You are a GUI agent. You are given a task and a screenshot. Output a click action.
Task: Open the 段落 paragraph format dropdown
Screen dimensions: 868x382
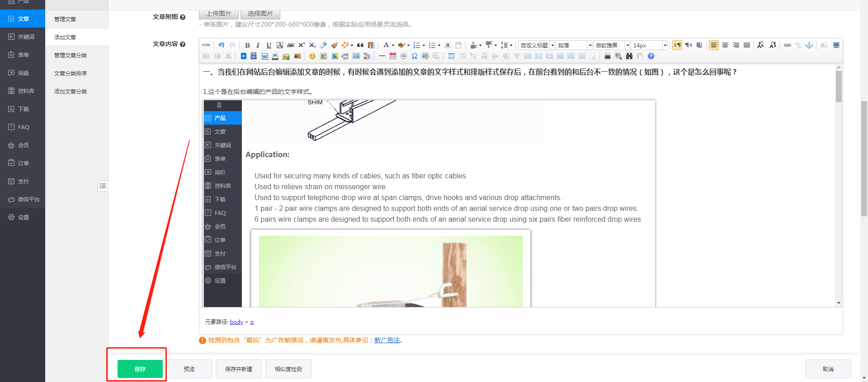click(574, 45)
